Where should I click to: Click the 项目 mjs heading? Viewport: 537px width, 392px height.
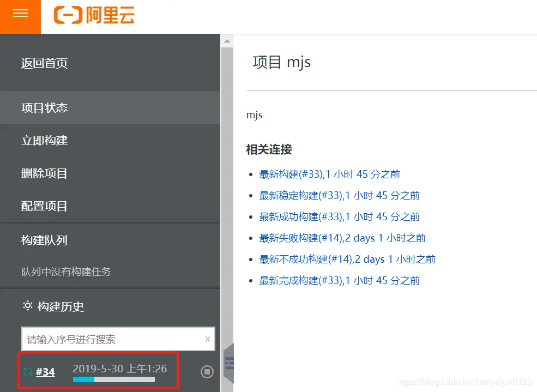pyautogui.click(x=281, y=62)
